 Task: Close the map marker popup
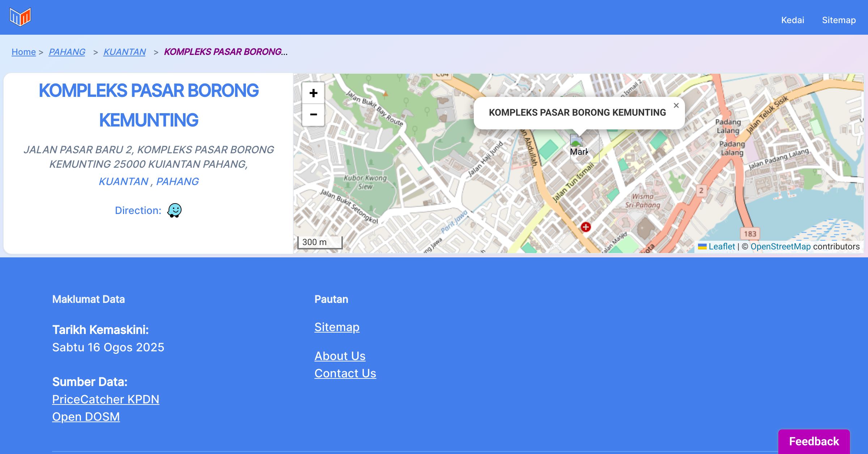(x=676, y=106)
